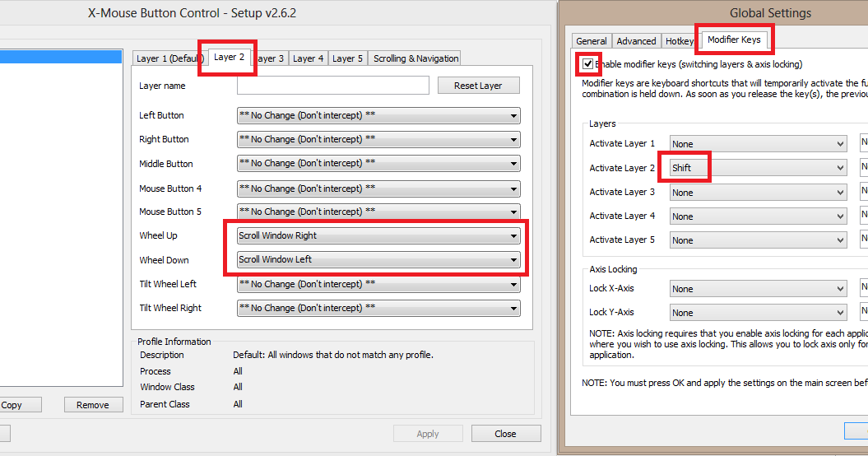Click the 'Wheel Down' label

coord(164,260)
